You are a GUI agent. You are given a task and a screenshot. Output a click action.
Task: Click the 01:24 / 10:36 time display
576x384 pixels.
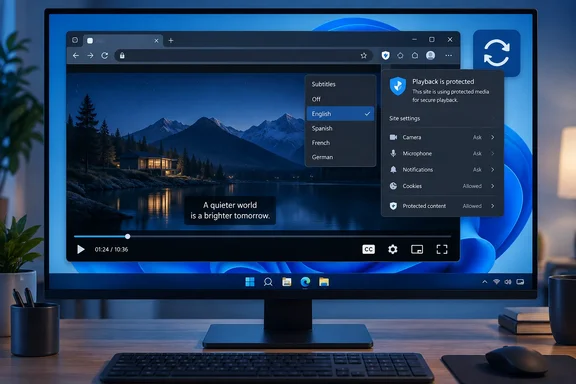111,250
